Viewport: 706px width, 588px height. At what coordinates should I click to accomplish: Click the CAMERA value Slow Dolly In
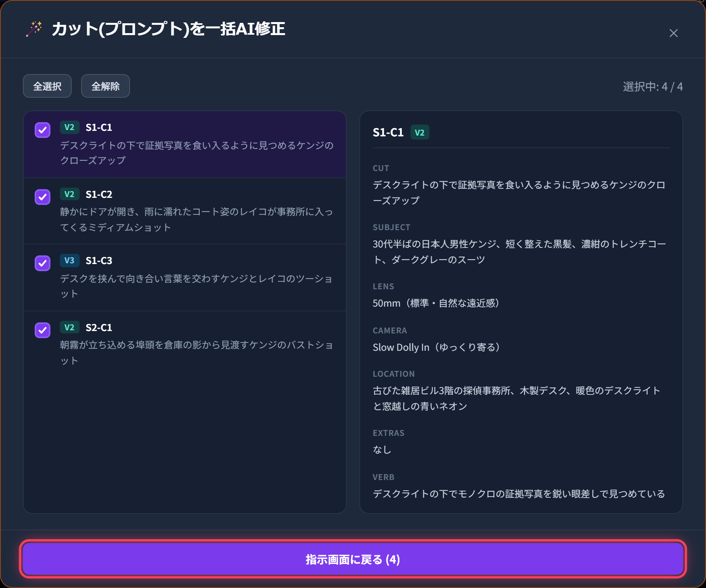click(437, 347)
